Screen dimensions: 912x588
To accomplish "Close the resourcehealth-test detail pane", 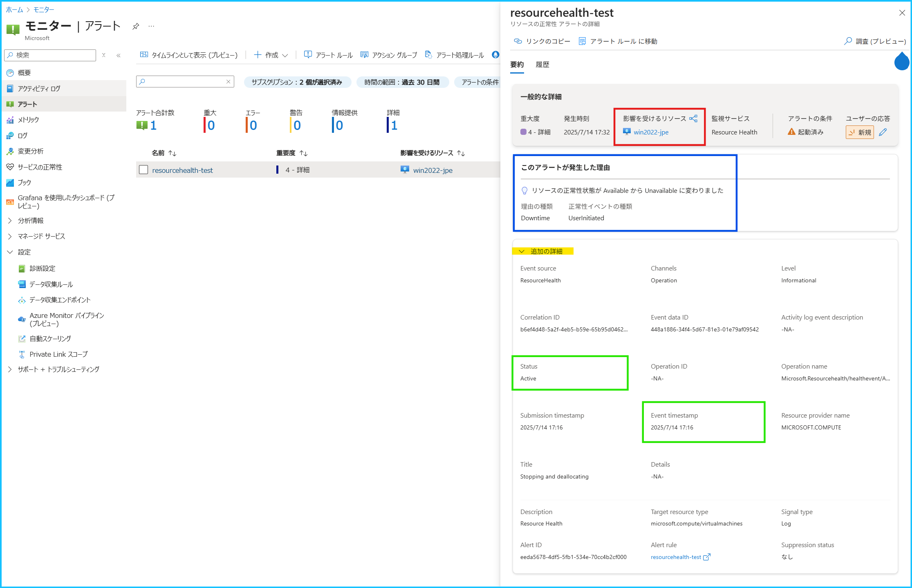I will 902,13.
